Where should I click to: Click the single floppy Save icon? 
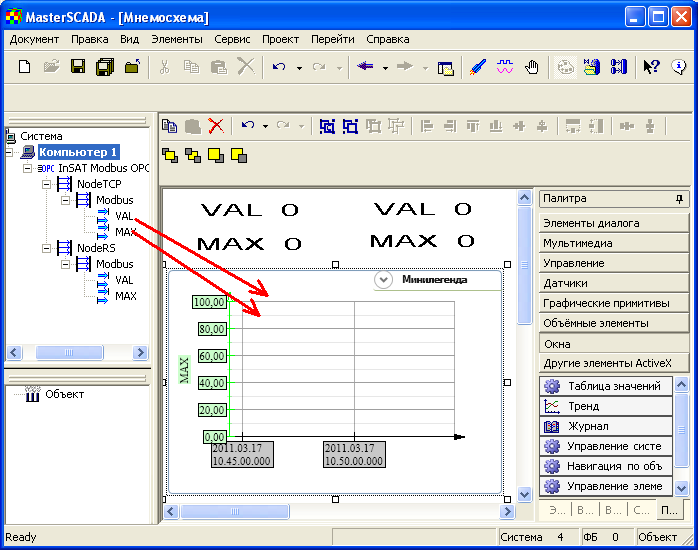(x=78, y=67)
